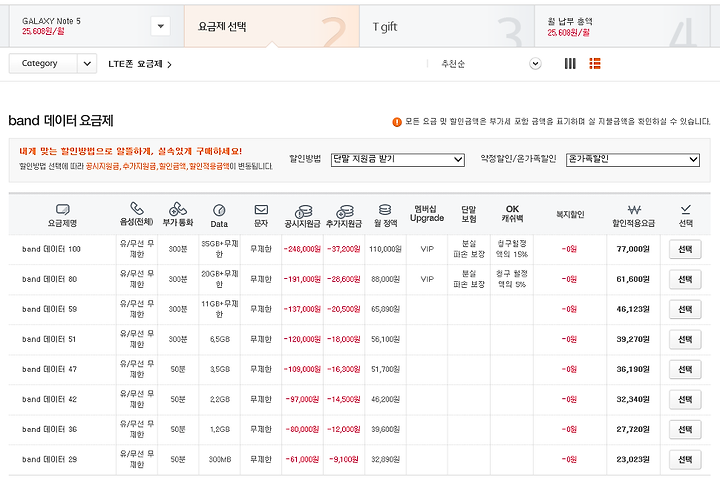
Task: Click the band 데이터 51 plan name
Action: click(49, 339)
